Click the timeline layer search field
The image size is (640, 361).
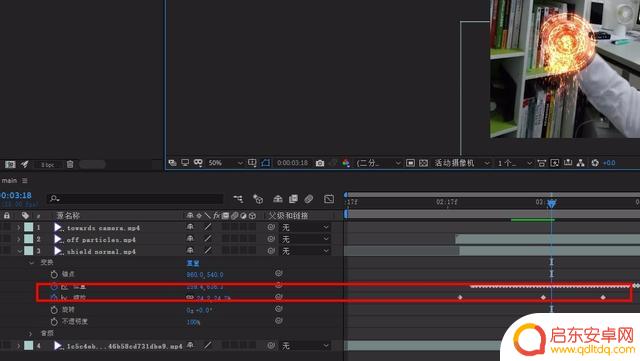point(135,199)
